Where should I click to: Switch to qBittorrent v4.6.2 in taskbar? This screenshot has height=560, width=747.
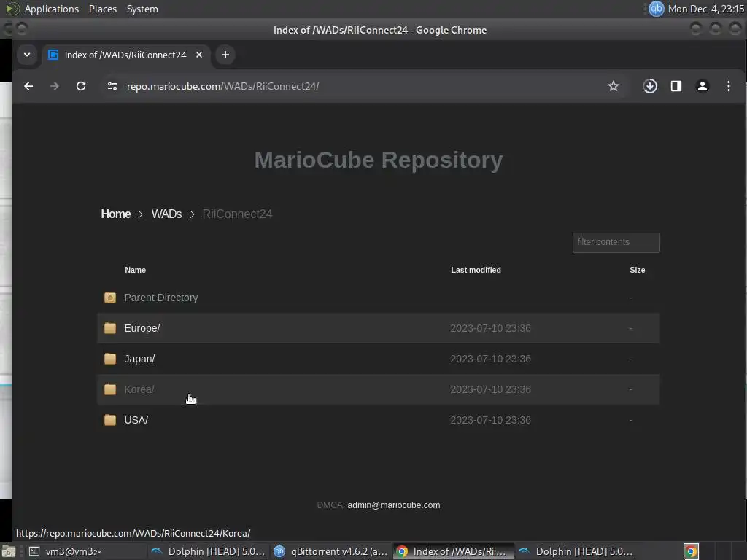click(330, 551)
